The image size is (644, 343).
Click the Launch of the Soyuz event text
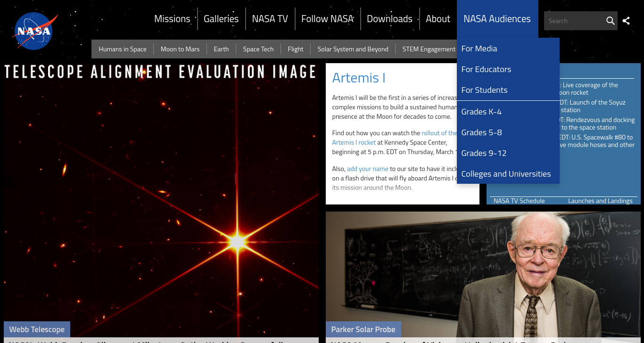[594, 106]
